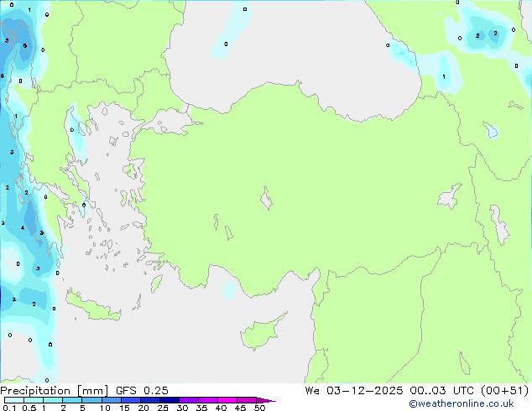The height and width of the screenshot is (411, 532).
Task: Click the arrow tip above 50 on legend
Action: point(266,400)
